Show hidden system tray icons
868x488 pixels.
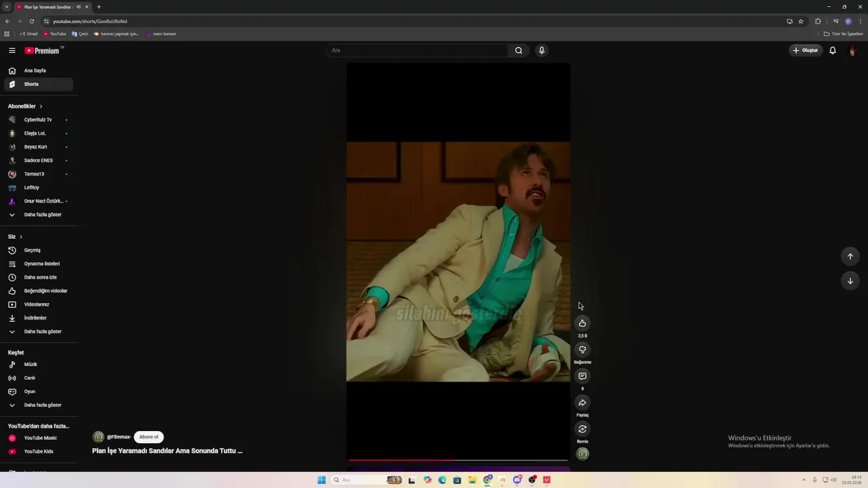tap(804, 480)
